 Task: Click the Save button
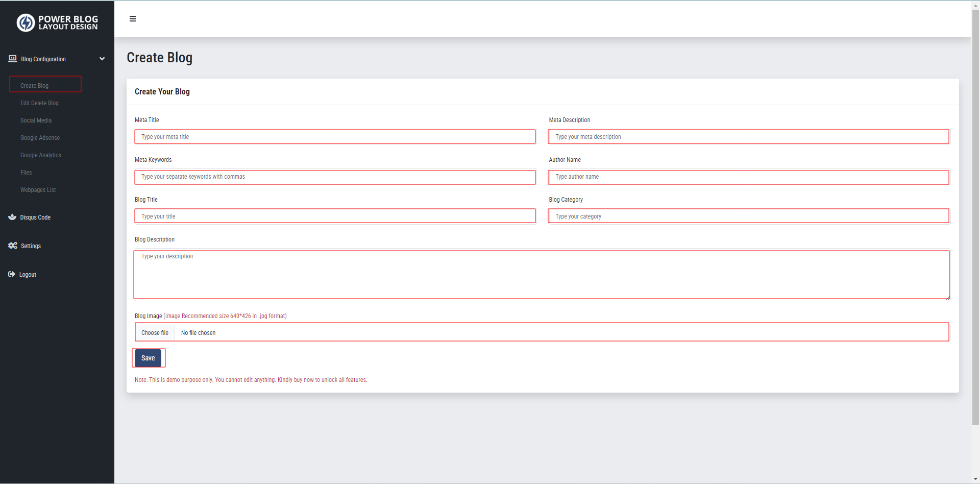(x=148, y=358)
